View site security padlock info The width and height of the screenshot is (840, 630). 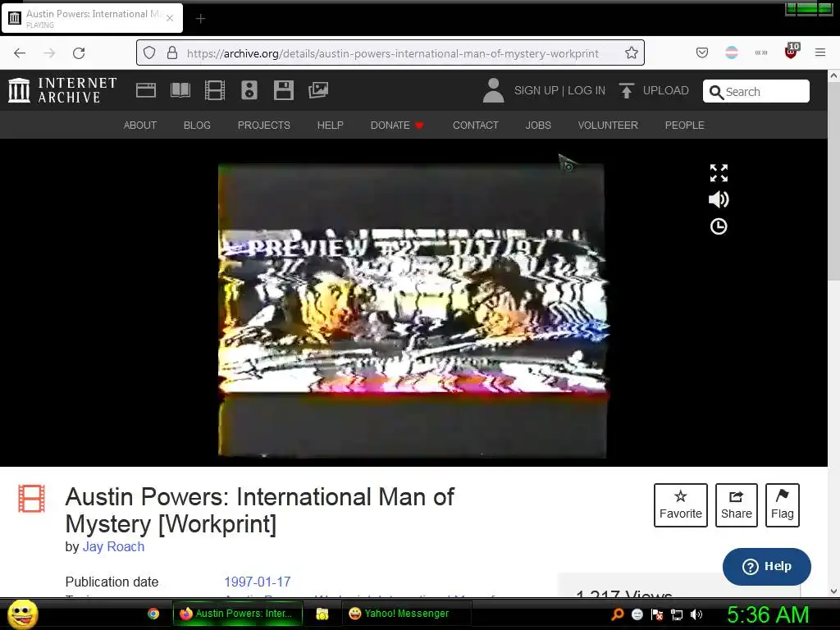tap(172, 52)
